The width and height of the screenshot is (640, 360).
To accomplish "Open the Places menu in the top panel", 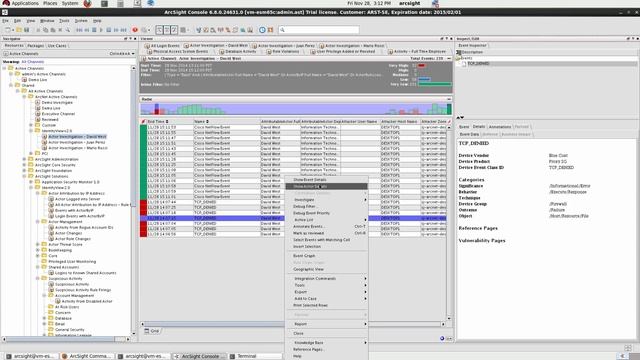I will coord(50,3).
